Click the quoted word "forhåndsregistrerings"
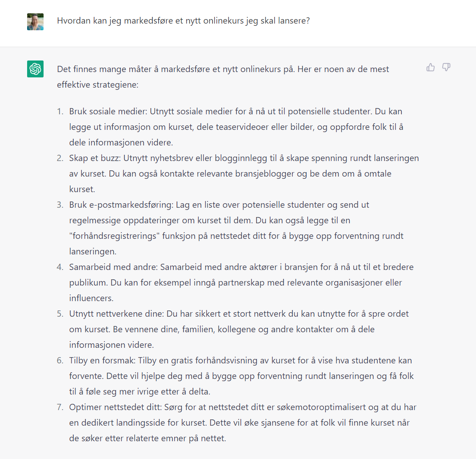 [x=115, y=236]
